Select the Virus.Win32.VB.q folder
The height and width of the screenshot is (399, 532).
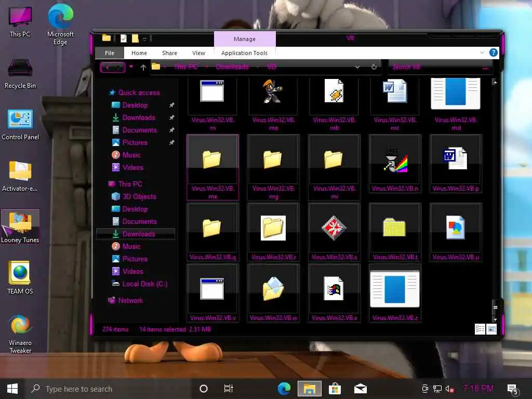tap(212, 232)
